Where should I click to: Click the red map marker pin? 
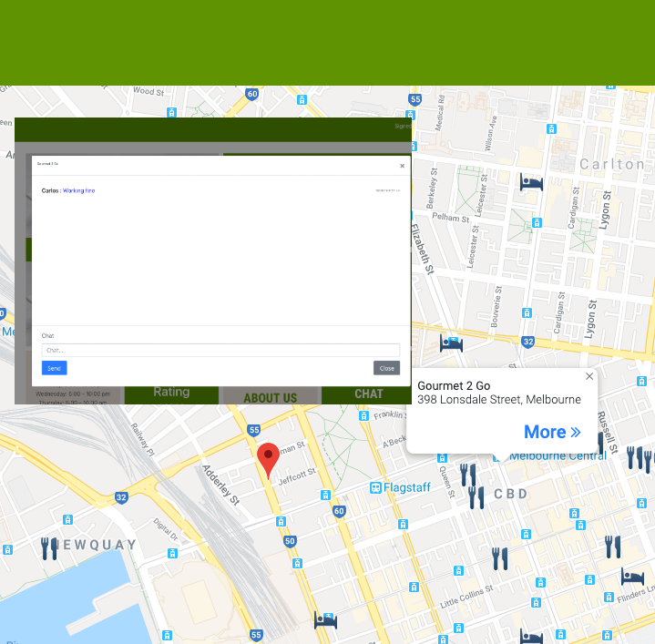click(268, 460)
